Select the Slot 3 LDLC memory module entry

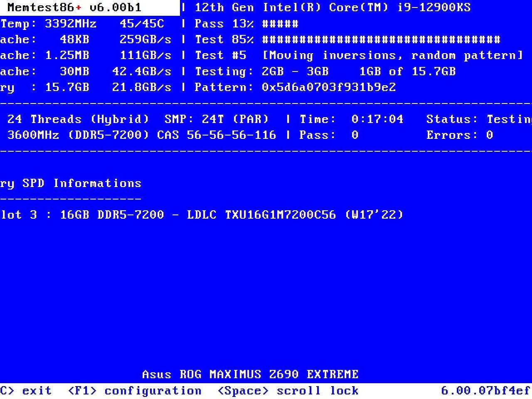click(202, 215)
